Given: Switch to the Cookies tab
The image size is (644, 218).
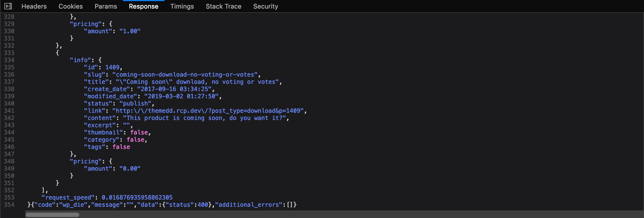Looking at the screenshot, I should pyautogui.click(x=71, y=6).
